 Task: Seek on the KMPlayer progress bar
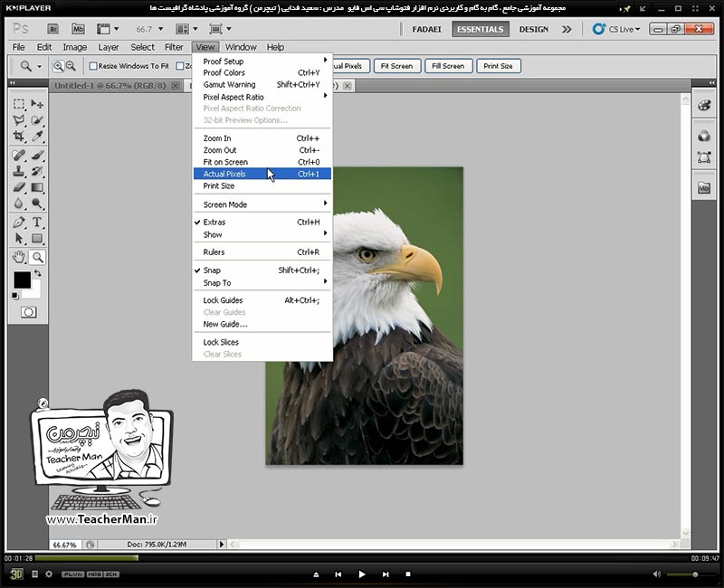pos(361,558)
